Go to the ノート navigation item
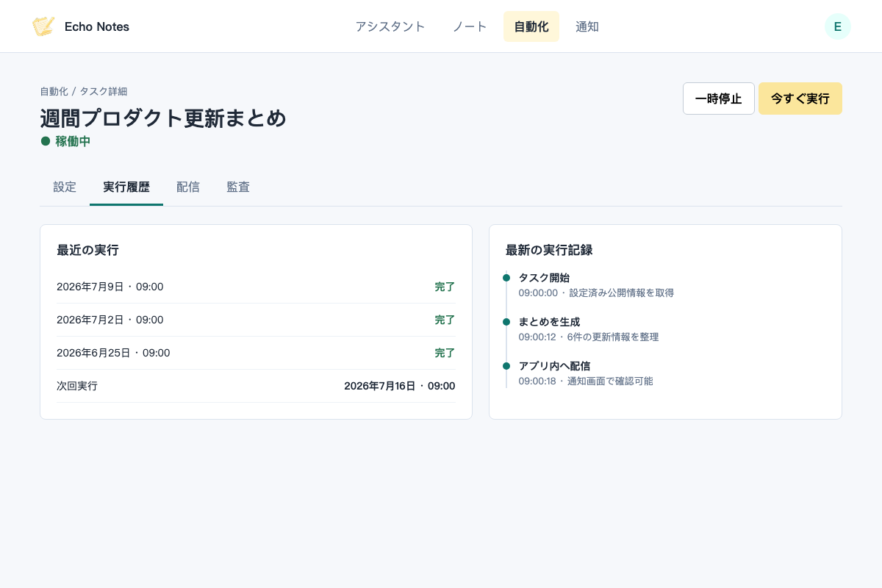 [470, 26]
